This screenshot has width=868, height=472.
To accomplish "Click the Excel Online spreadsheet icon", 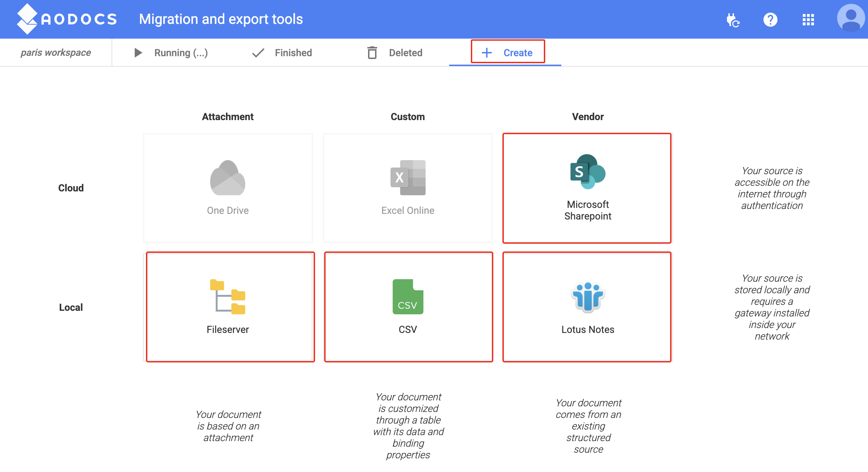I will tap(408, 178).
